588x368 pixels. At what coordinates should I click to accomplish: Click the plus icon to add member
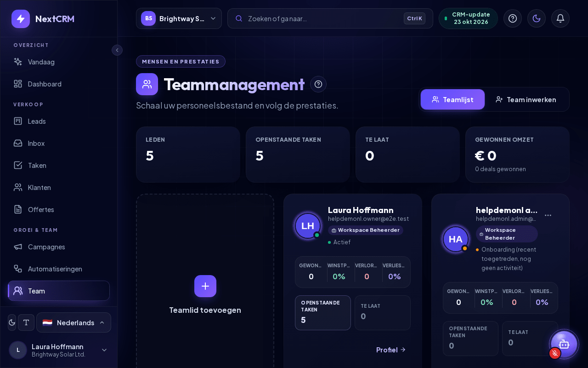click(205, 286)
